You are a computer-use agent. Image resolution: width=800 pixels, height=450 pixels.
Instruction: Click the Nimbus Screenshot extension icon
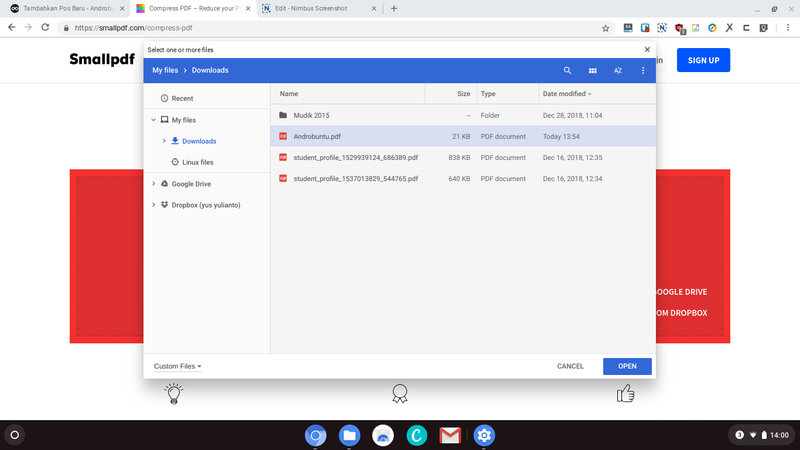pyautogui.click(x=662, y=28)
